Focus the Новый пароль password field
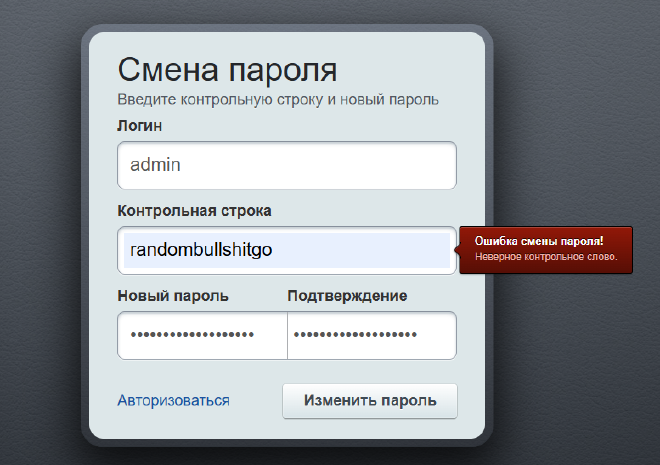This screenshot has height=465, width=660. tap(202, 335)
